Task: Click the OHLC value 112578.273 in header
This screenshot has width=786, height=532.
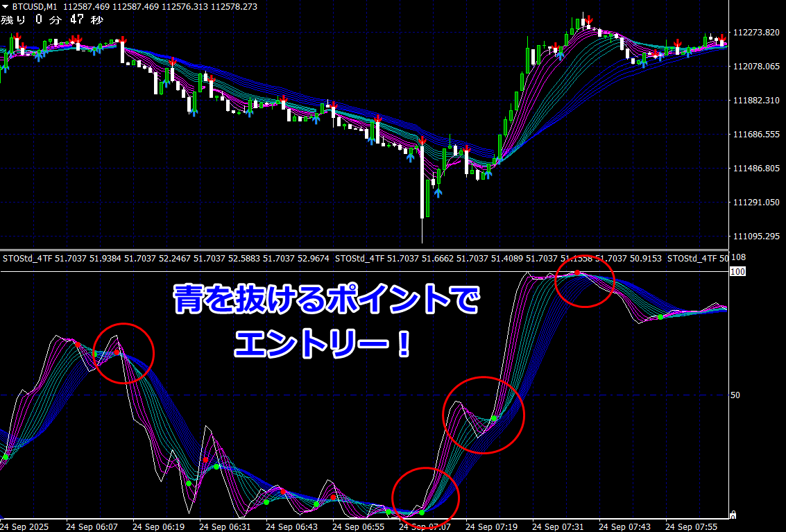Action: [234, 7]
